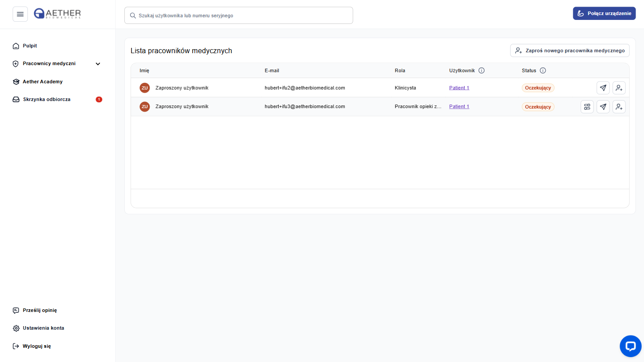Open the live chat bubble
This screenshot has width=644, height=362.
coord(631,346)
